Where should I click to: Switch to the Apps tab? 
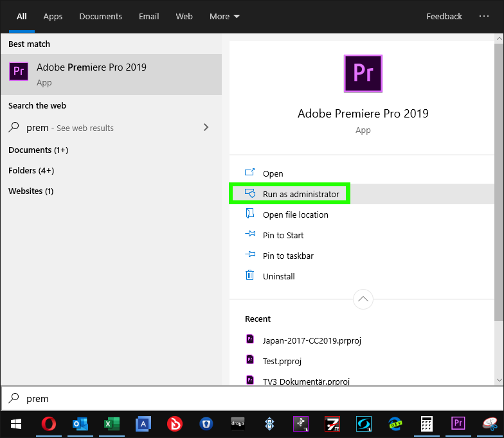click(x=53, y=17)
